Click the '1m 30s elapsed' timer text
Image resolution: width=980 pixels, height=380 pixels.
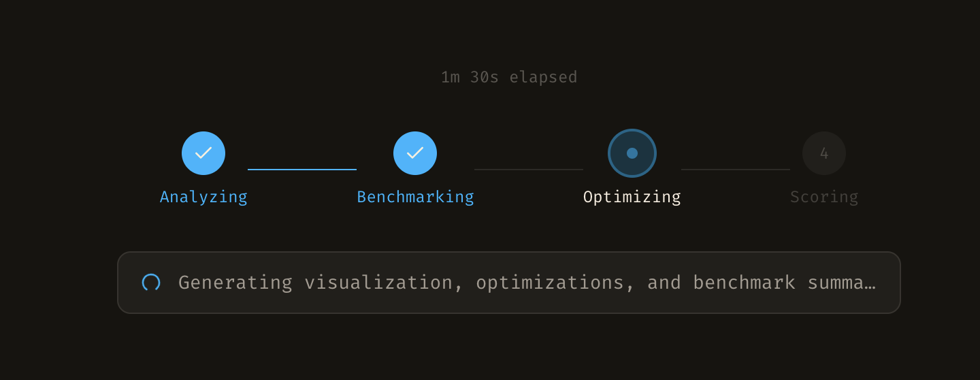pyautogui.click(x=509, y=77)
